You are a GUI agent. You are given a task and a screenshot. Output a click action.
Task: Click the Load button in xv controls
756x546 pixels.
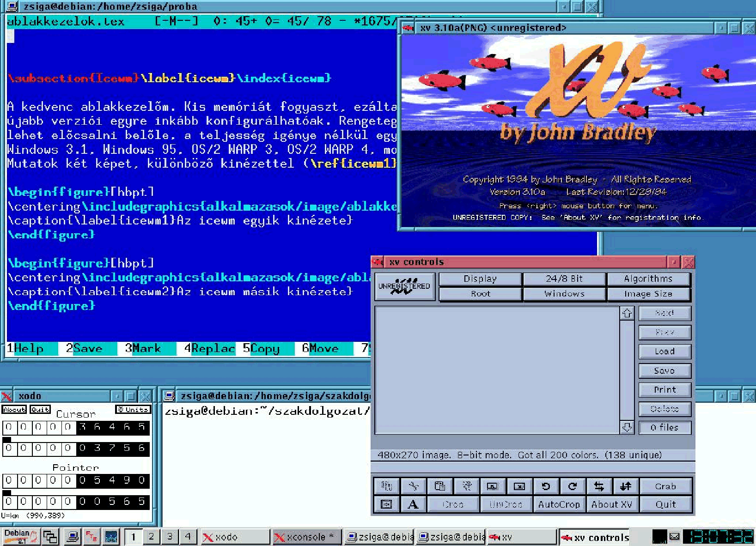click(665, 352)
